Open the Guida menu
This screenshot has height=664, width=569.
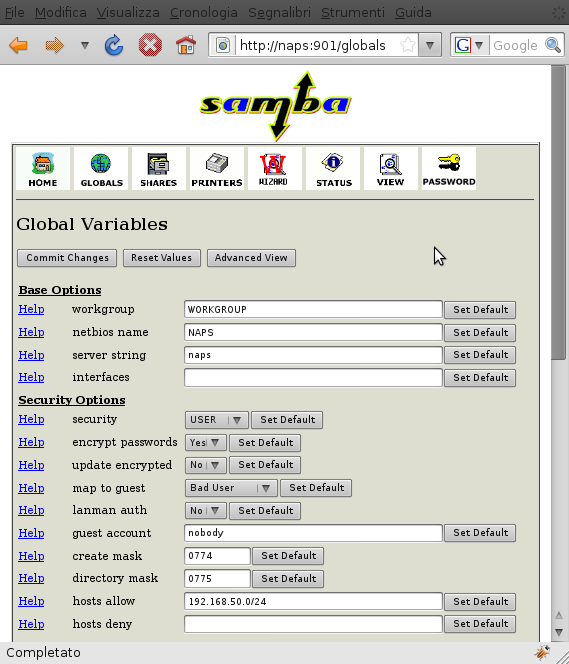[x=413, y=13]
